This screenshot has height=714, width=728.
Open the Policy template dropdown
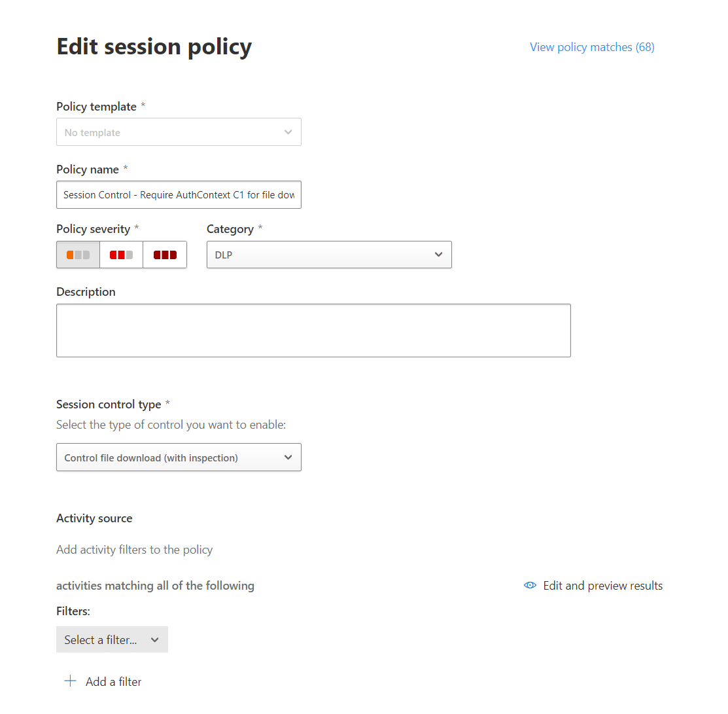click(x=179, y=132)
